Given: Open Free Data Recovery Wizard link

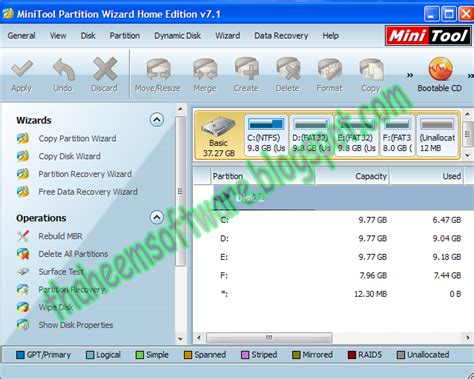Looking at the screenshot, I should tap(88, 192).
